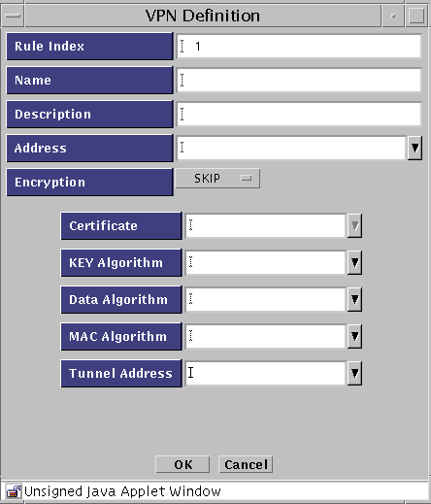Minimize the VPN Definition window
The width and height of the screenshot is (431, 504).
393,16
